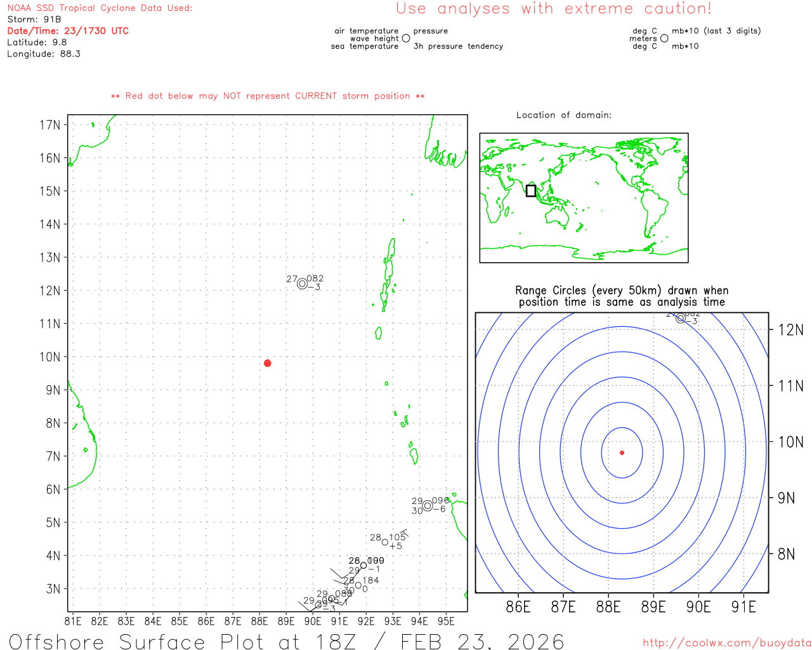
Task: Click 'Use analyses with extreme caution!' heading
Action: click(x=554, y=9)
